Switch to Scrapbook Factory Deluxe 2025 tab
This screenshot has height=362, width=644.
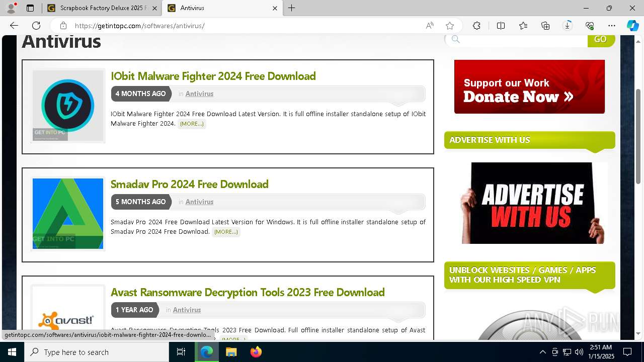(102, 8)
